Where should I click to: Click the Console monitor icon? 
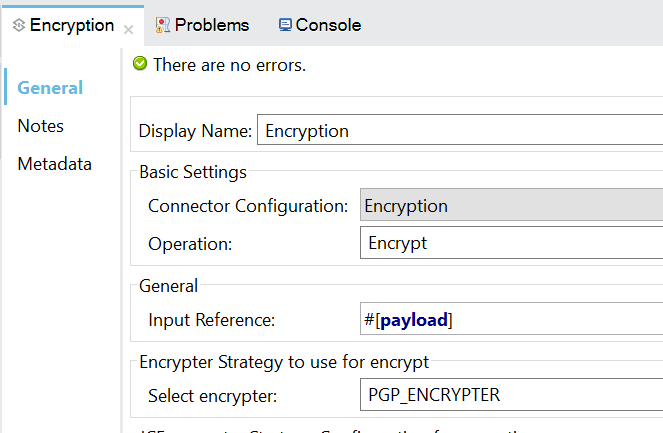pyautogui.click(x=285, y=24)
